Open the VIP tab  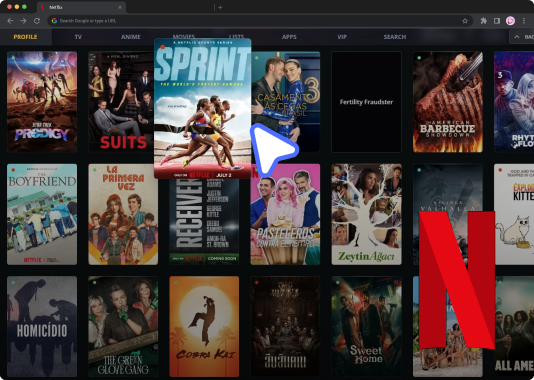pyautogui.click(x=342, y=37)
